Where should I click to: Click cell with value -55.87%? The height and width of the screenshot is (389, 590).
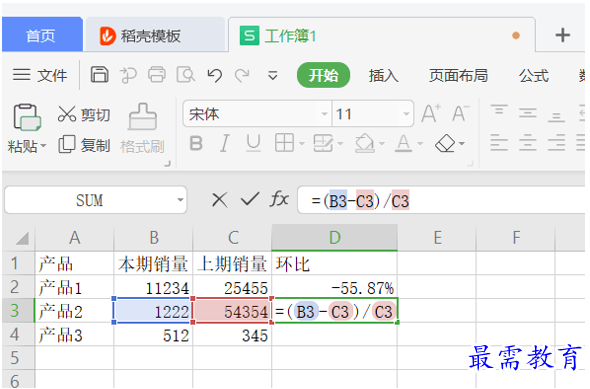(x=335, y=287)
